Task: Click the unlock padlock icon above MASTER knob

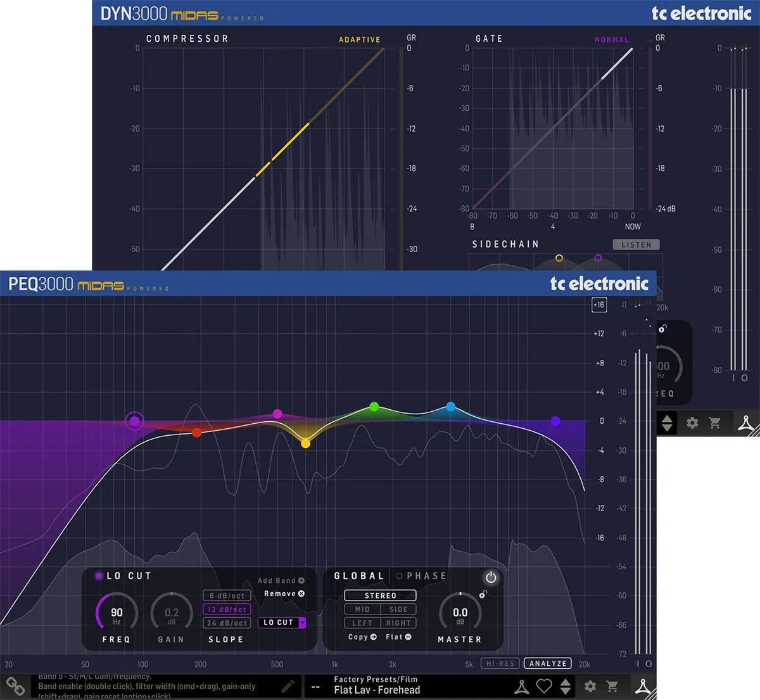Action: 483,594
